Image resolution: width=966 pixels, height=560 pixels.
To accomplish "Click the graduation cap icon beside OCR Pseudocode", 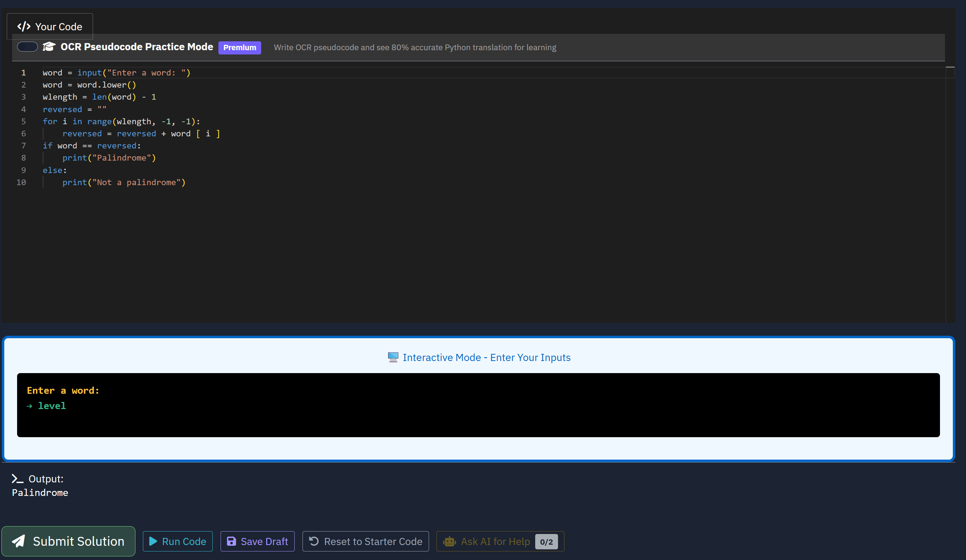I will (x=48, y=46).
